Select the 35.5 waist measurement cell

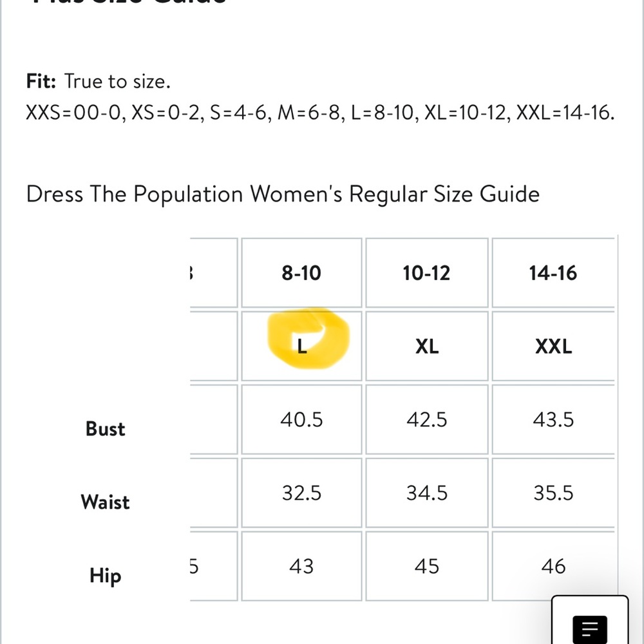[x=553, y=493]
